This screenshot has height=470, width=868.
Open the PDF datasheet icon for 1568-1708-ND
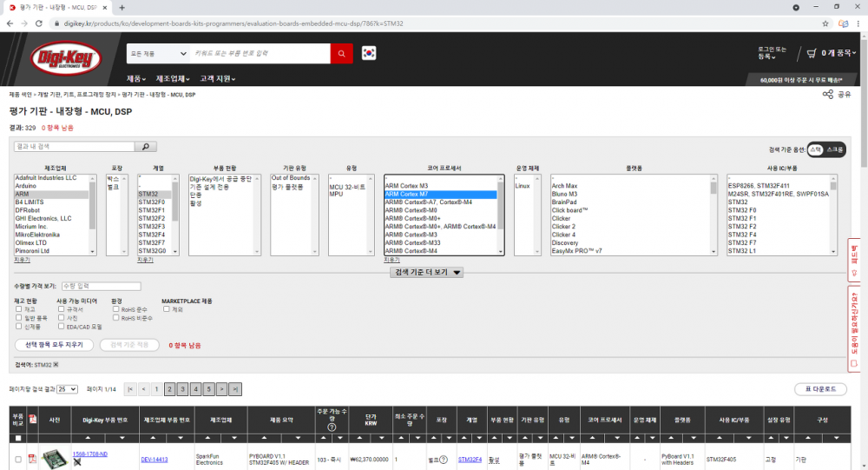[x=33, y=458]
